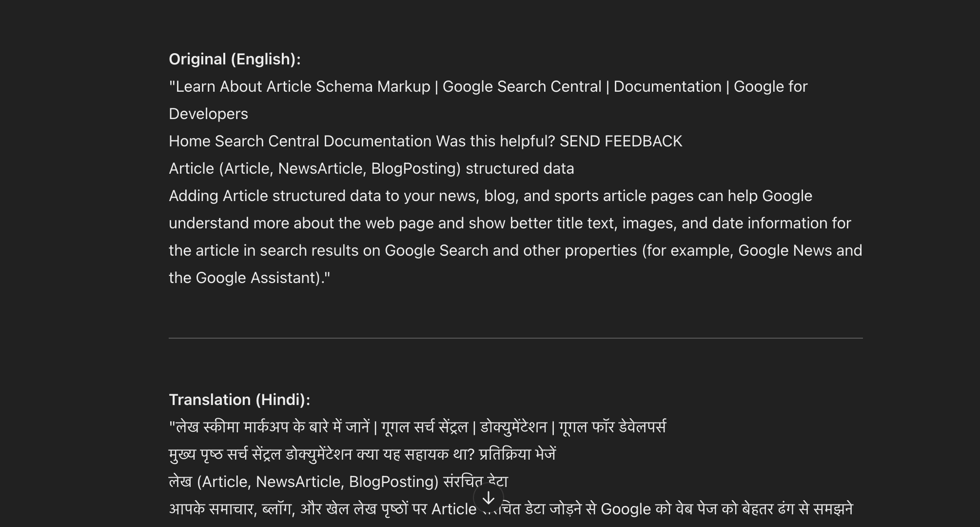Click the "Was this helpful?" English text

click(x=495, y=141)
